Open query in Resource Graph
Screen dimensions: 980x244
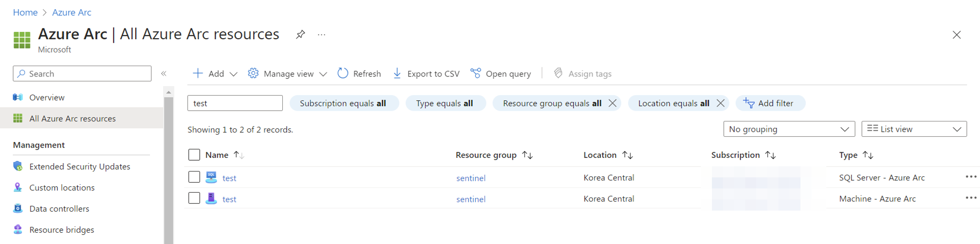pos(501,73)
